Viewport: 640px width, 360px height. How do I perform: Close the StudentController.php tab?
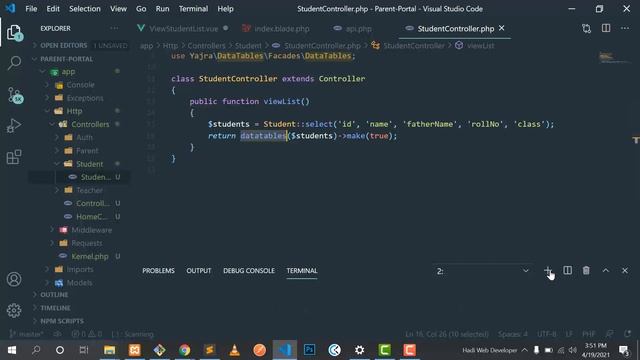pos(502,28)
